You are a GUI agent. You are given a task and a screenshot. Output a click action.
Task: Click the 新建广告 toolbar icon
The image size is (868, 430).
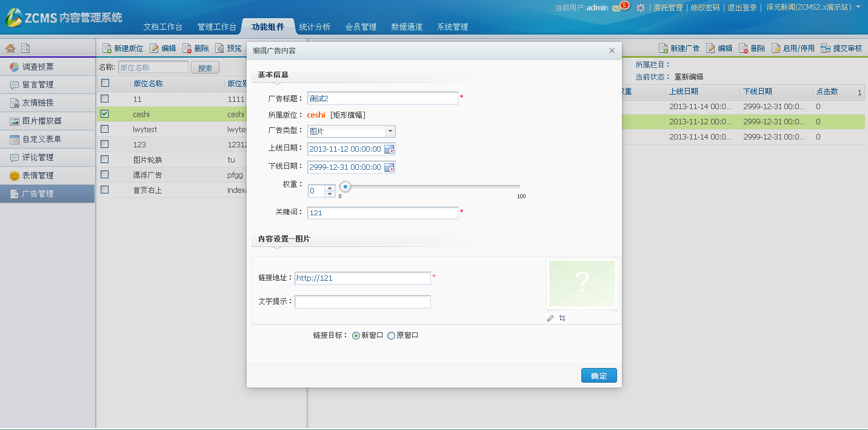click(x=663, y=49)
